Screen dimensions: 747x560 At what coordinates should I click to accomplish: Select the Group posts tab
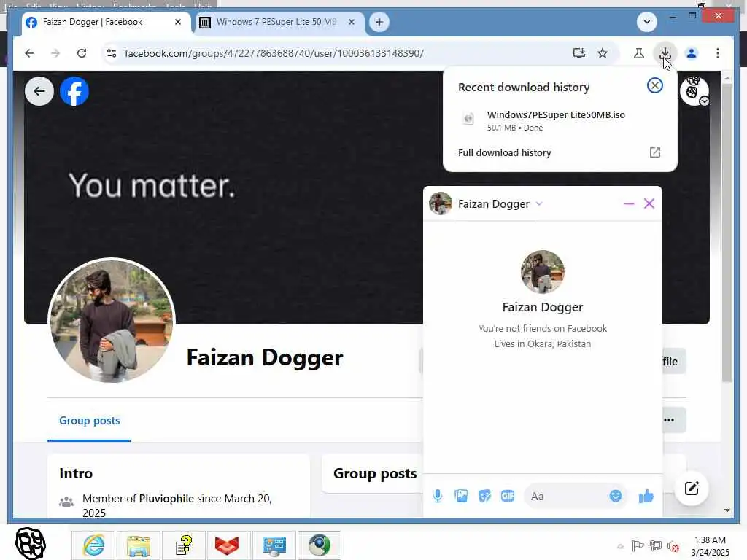(x=90, y=421)
